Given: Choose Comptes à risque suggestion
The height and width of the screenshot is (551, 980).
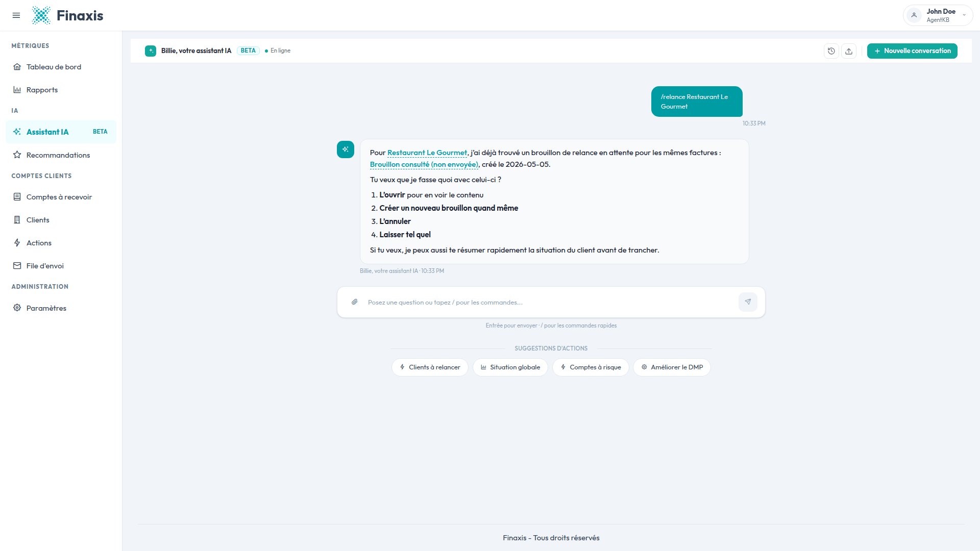Looking at the screenshot, I should pyautogui.click(x=591, y=367).
